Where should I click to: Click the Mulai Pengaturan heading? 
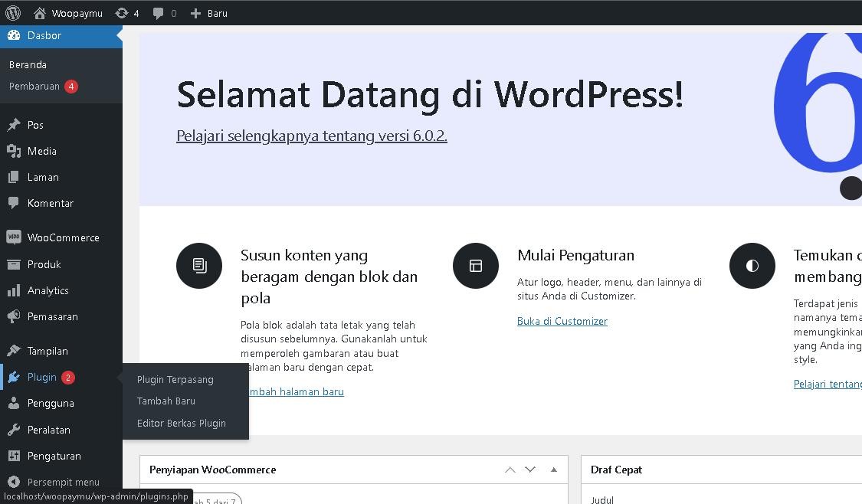click(575, 255)
